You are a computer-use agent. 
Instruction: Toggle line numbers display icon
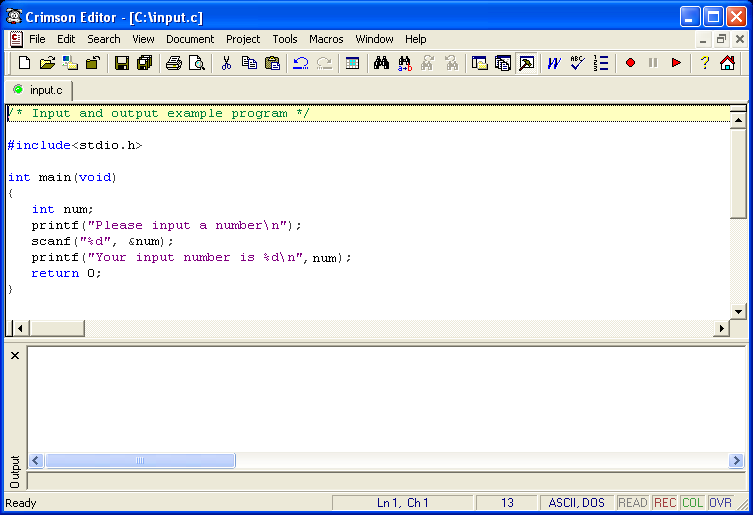pyautogui.click(x=601, y=63)
